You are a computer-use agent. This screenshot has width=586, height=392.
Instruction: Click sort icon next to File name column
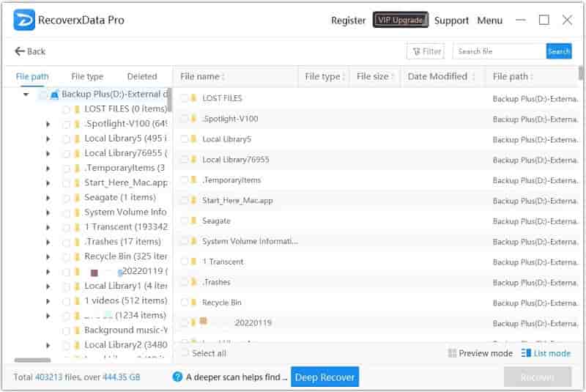click(x=223, y=77)
